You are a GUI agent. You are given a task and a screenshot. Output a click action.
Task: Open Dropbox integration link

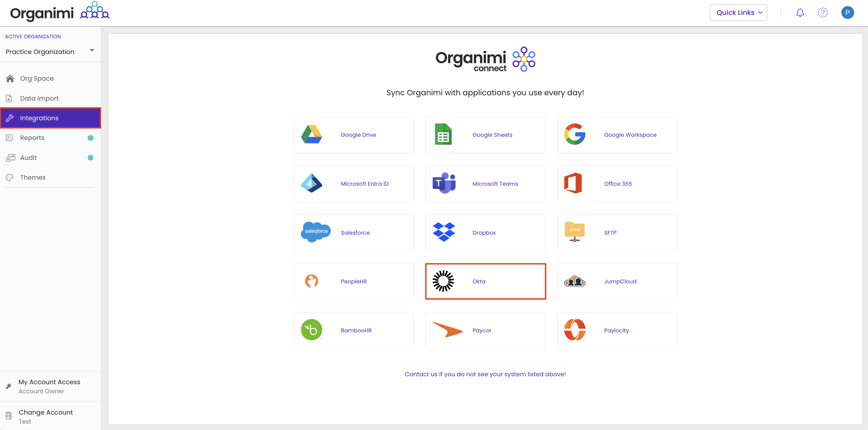(484, 233)
